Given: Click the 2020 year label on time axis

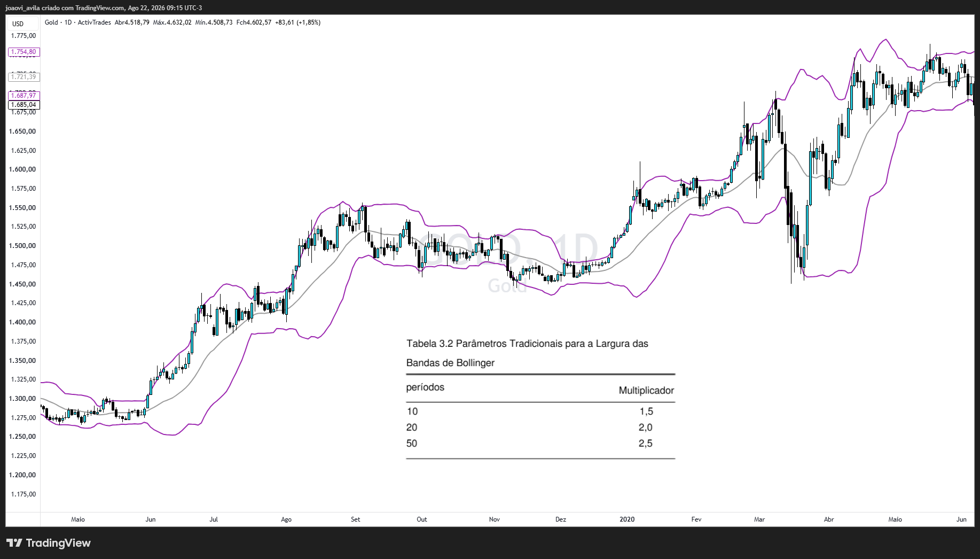Looking at the screenshot, I should click(627, 519).
